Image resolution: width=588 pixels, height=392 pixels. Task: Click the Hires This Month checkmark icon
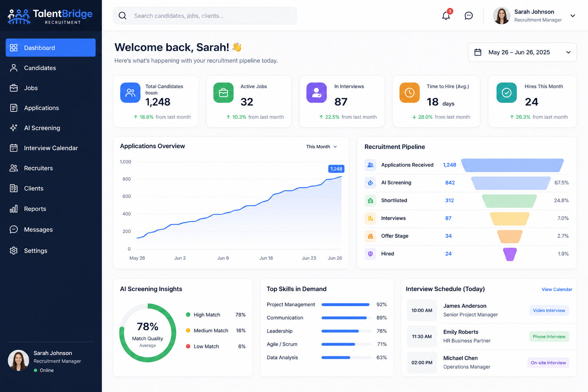coord(506,93)
